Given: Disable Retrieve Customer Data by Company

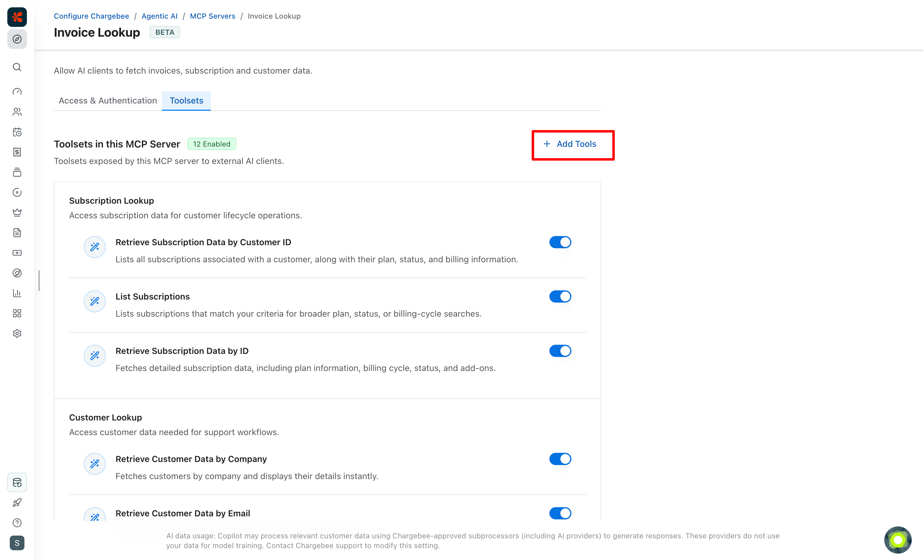Looking at the screenshot, I should tap(560, 459).
